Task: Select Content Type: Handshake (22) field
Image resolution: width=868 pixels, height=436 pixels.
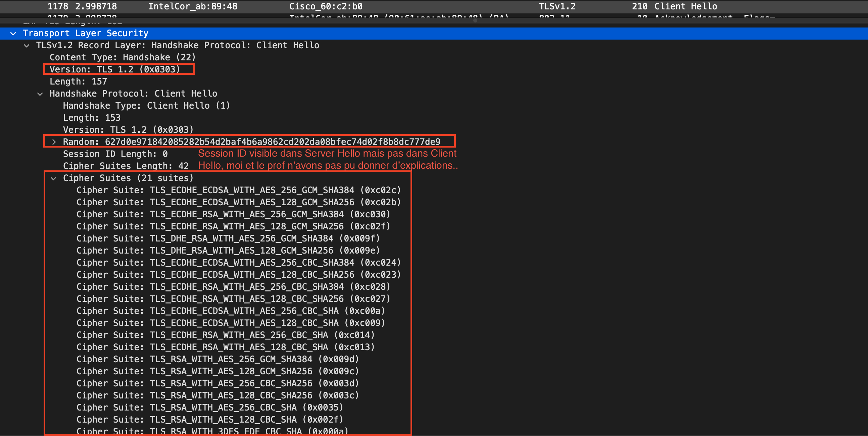Action: coord(122,58)
